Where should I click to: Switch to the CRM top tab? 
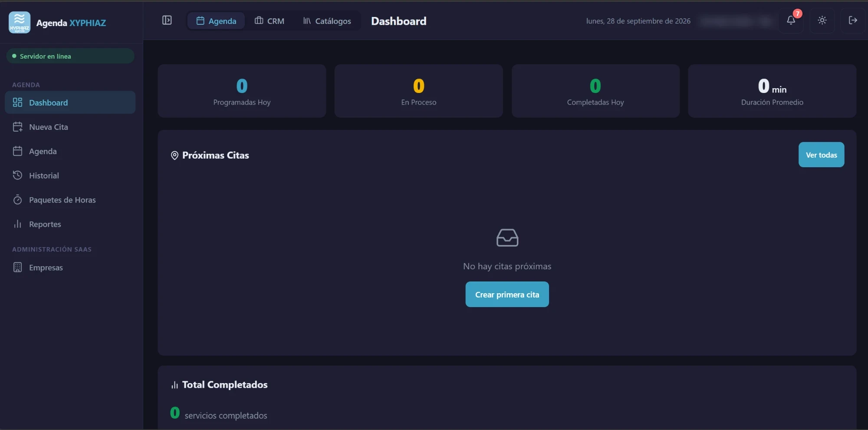[270, 21]
